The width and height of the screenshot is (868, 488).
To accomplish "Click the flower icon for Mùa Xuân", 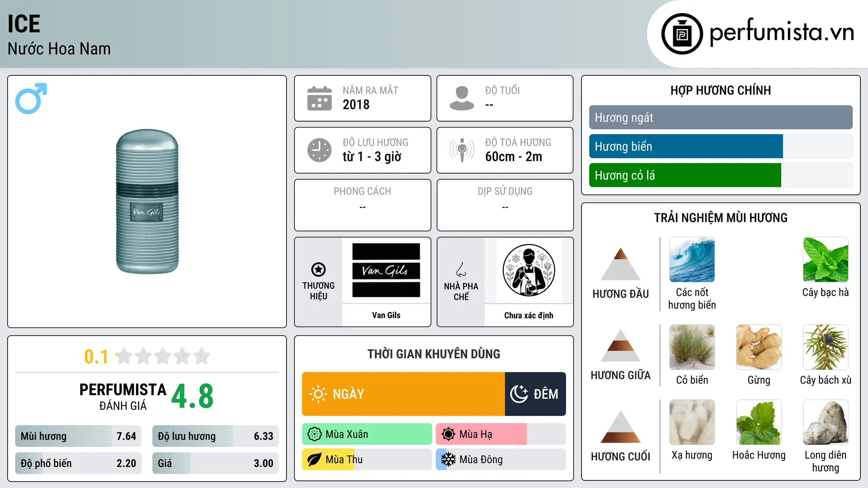I will coord(314,434).
